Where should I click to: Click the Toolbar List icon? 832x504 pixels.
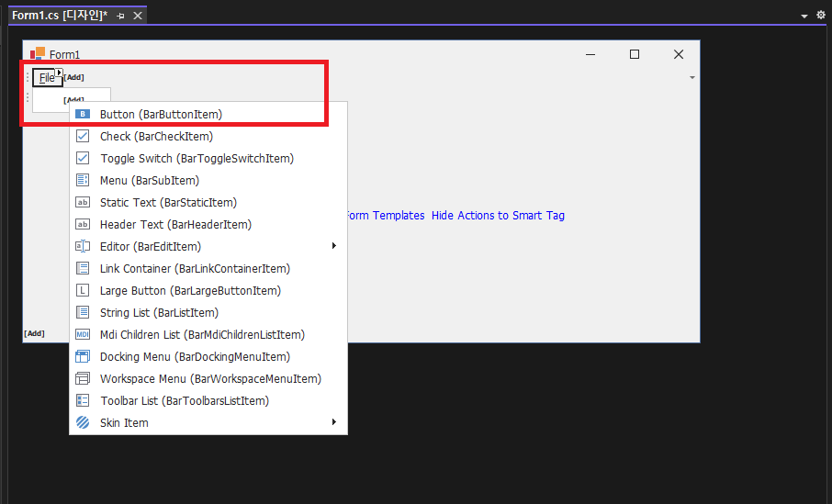(83, 400)
